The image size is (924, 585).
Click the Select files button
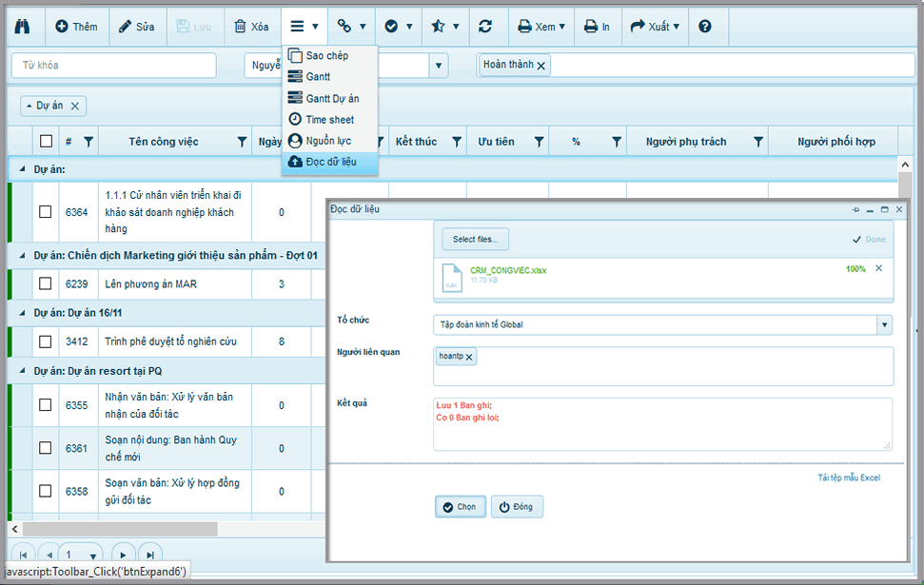pyautogui.click(x=475, y=239)
